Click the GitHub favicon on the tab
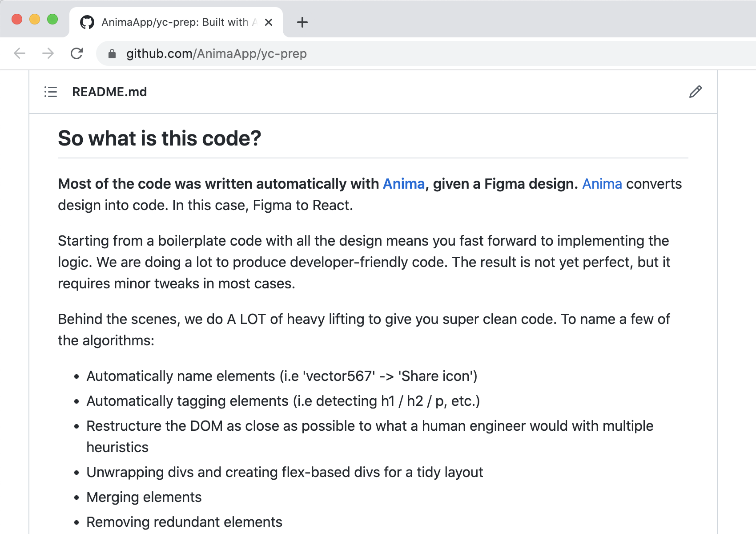756x534 pixels. click(x=87, y=22)
